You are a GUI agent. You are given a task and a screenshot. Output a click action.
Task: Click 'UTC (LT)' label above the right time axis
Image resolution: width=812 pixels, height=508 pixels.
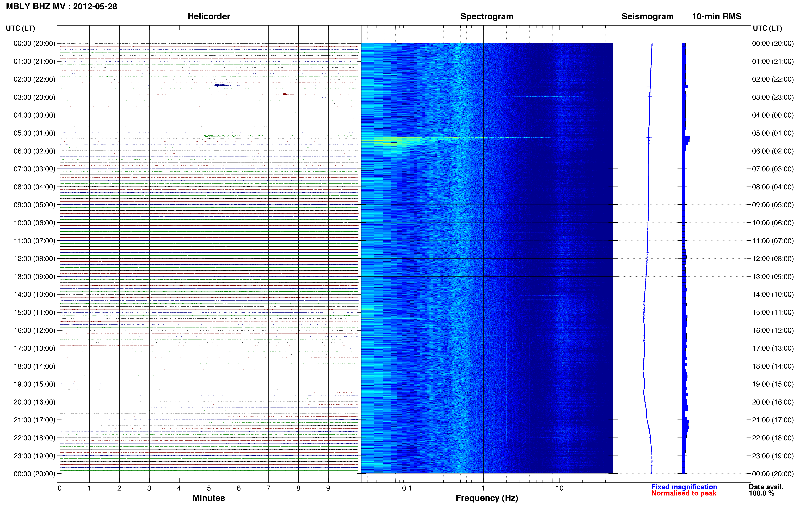[x=767, y=28]
